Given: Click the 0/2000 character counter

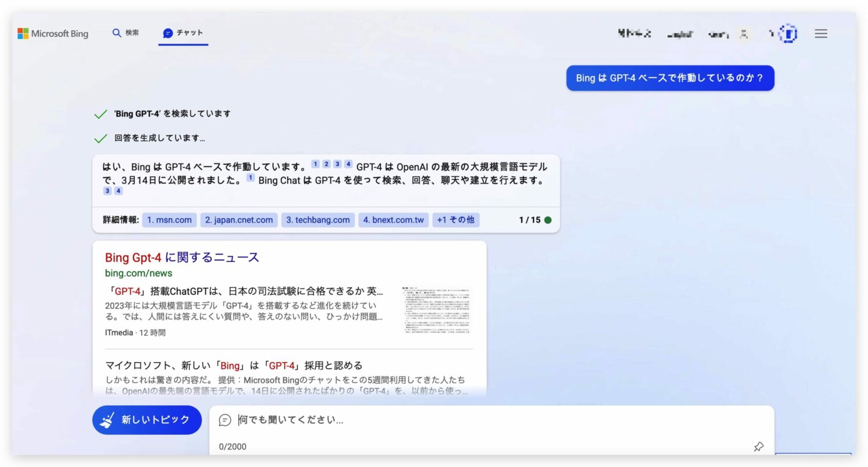Looking at the screenshot, I should pos(233,447).
